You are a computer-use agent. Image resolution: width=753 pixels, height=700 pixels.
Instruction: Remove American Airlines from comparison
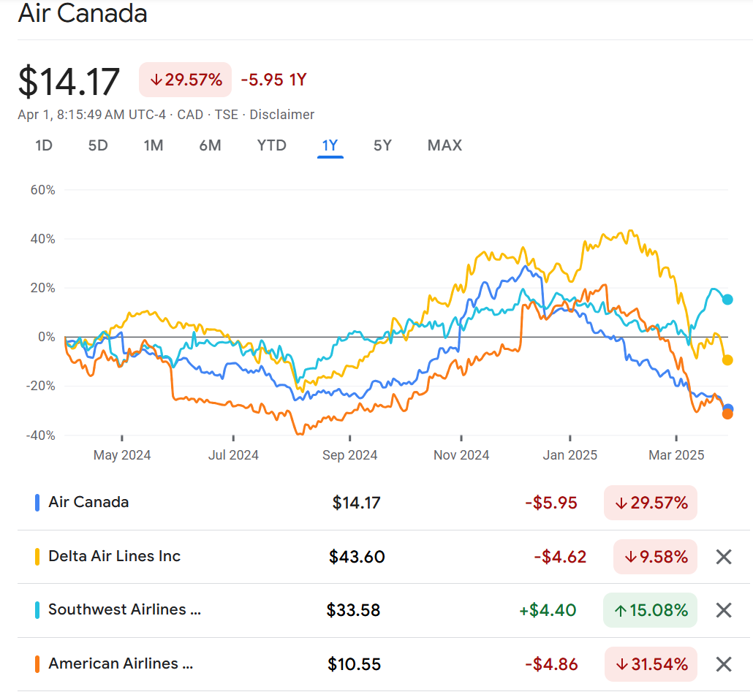tap(723, 664)
